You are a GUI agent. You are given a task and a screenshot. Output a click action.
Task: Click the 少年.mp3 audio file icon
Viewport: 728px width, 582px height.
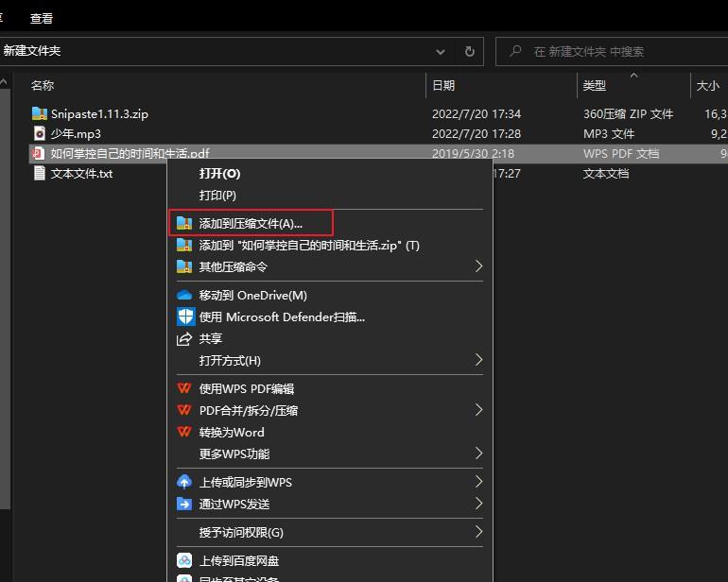[39, 133]
